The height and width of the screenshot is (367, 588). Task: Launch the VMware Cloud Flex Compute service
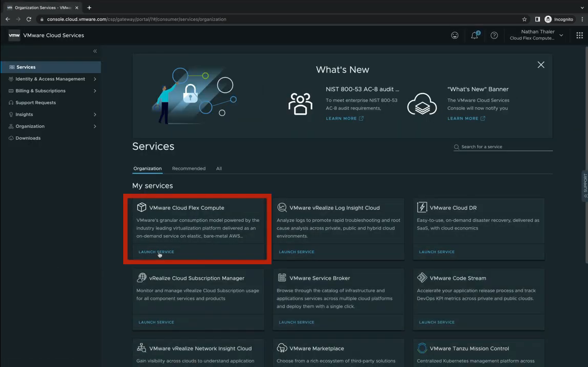coord(156,252)
